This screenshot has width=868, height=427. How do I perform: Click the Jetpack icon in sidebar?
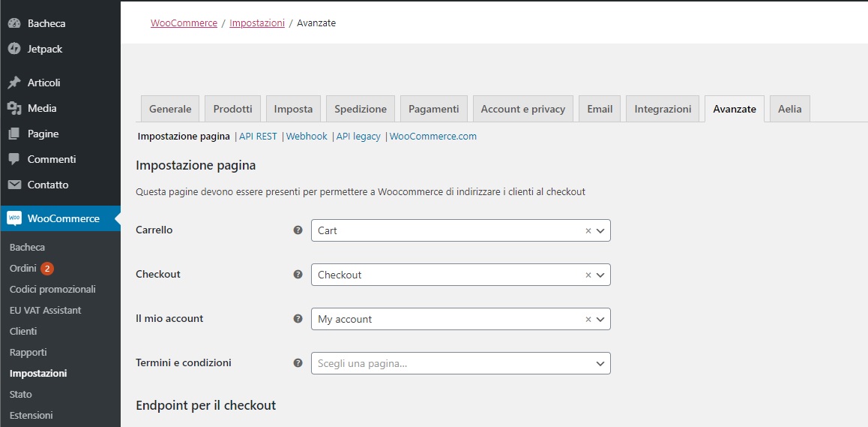click(x=14, y=49)
